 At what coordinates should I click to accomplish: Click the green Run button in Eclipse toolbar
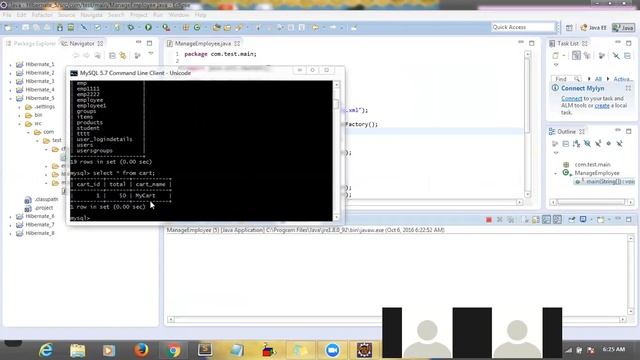pyautogui.click(x=148, y=27)
